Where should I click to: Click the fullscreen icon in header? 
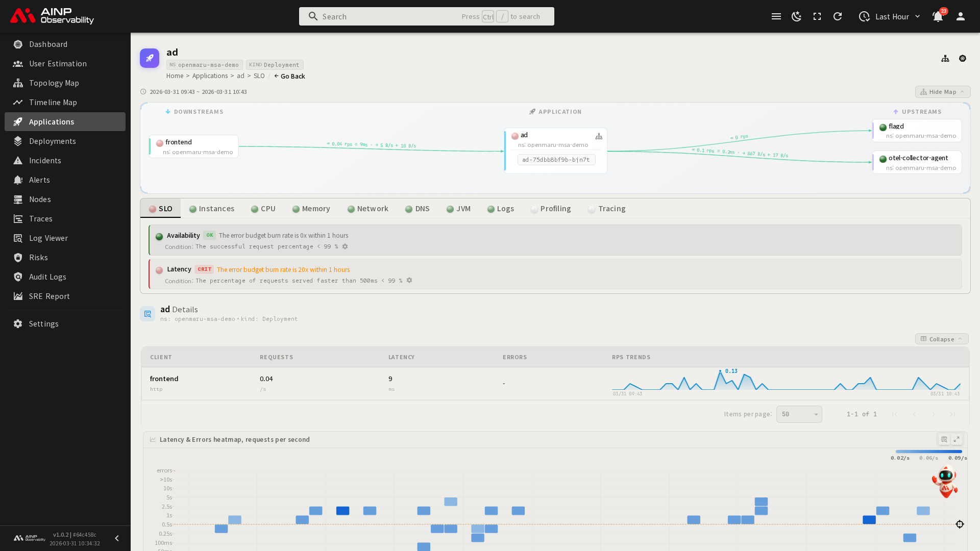tap(817, 16)
